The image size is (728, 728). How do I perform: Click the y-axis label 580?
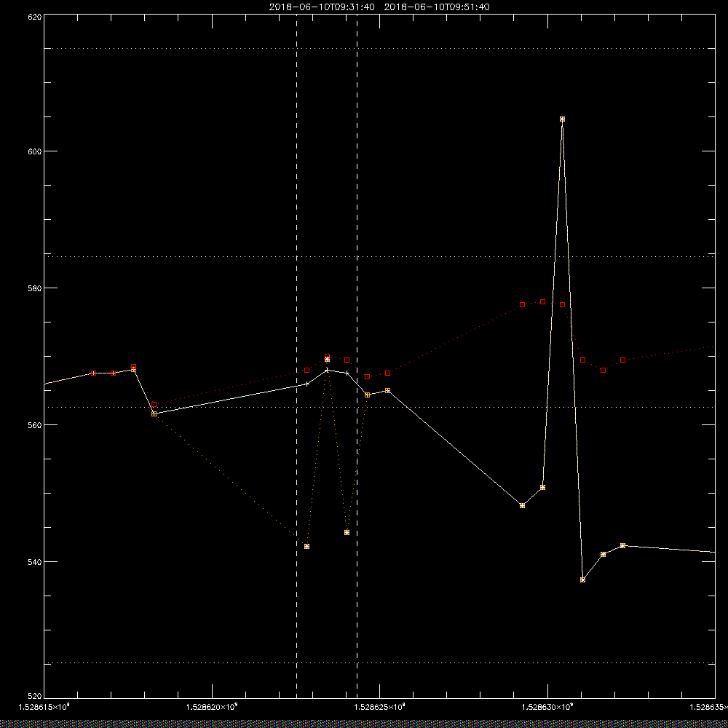point(33,288)
